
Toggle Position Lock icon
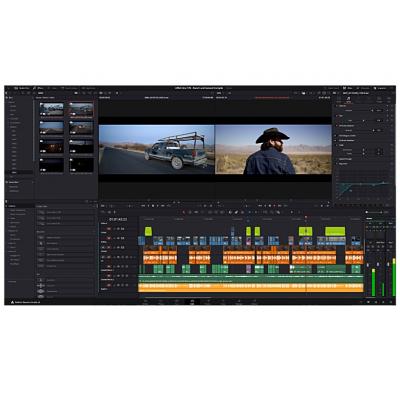click(242, 212)
